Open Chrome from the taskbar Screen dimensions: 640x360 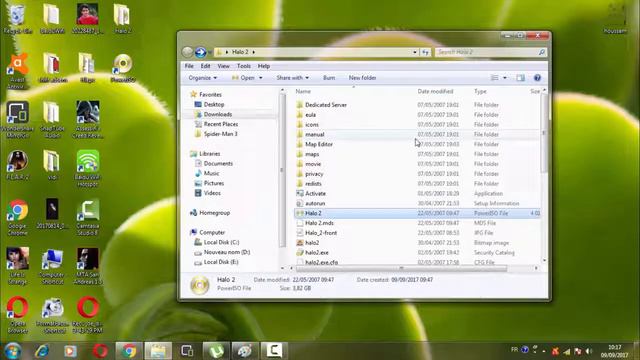pyautogui.click(x=129, y=351)
